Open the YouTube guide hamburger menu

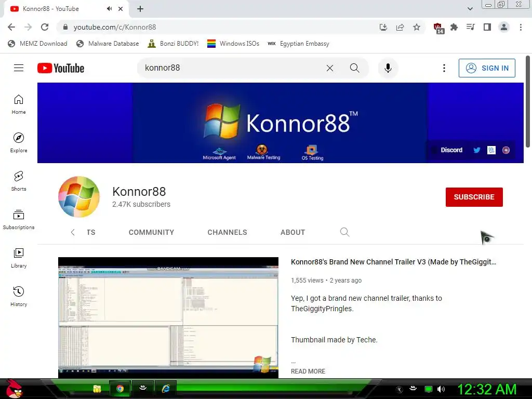click(19, 68)
